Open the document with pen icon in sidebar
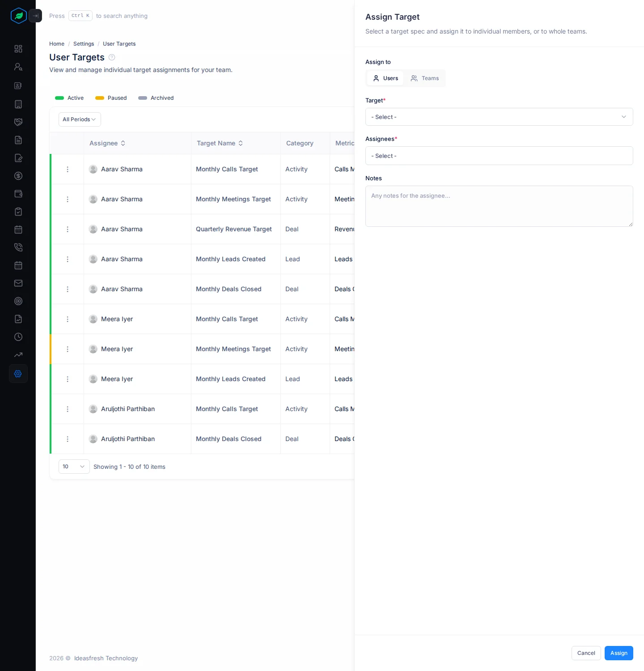The width and height of the screenshot is (644, 671). (18, 158)
